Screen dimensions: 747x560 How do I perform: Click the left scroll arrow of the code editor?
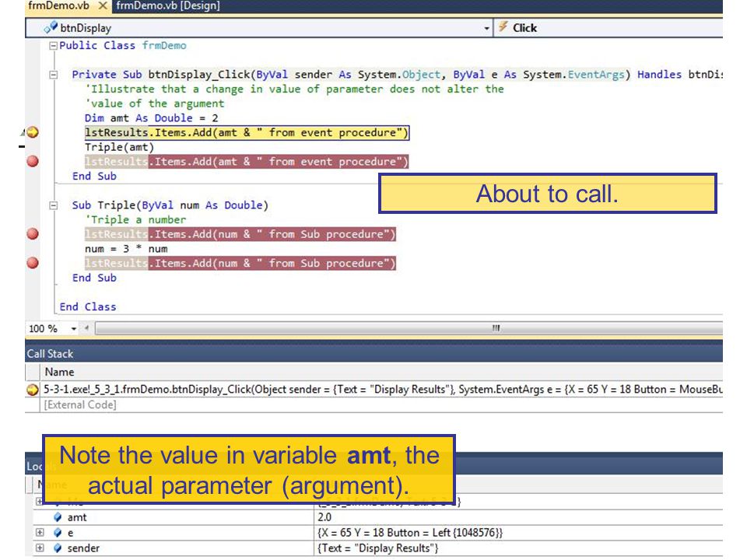86,328
